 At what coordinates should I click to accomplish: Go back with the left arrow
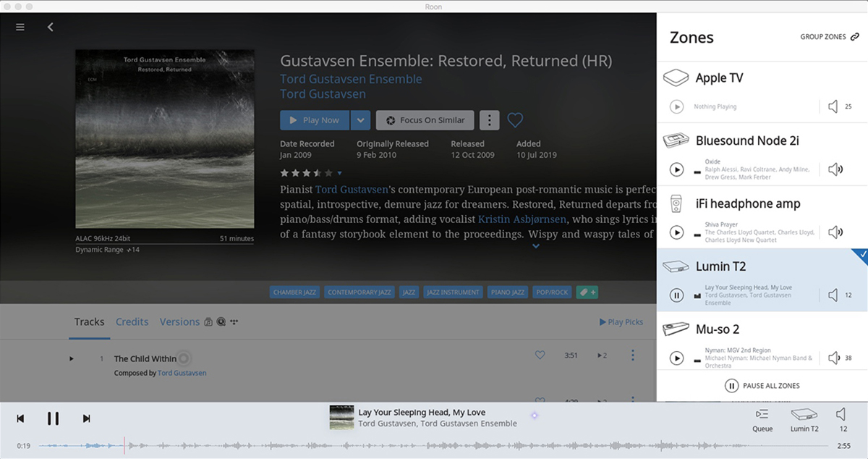[50, 27]
